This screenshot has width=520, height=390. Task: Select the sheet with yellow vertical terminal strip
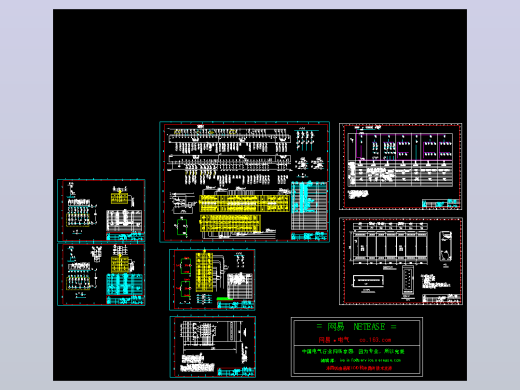point(212,280)
